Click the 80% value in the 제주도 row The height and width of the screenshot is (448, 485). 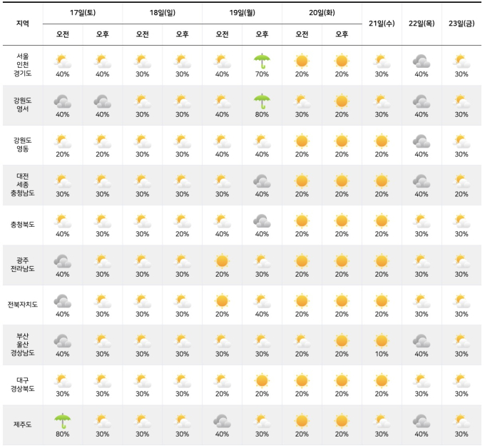point(63,434)
